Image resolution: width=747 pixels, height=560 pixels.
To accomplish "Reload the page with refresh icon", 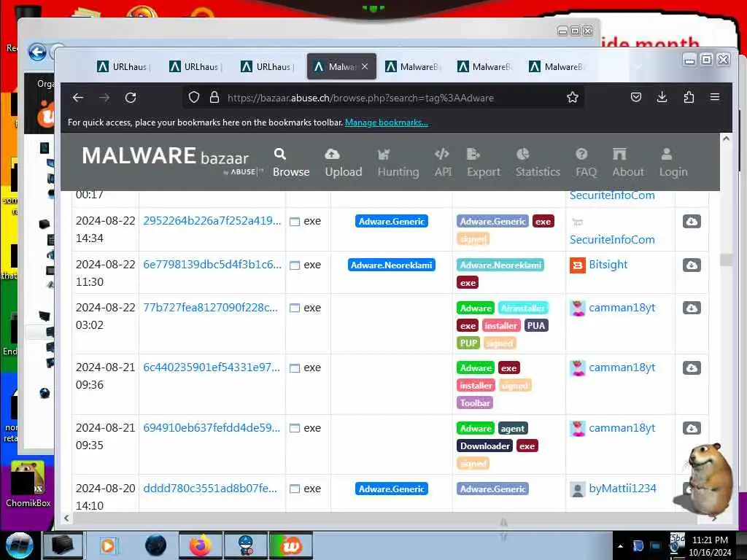I will click(x=131, y=98).
